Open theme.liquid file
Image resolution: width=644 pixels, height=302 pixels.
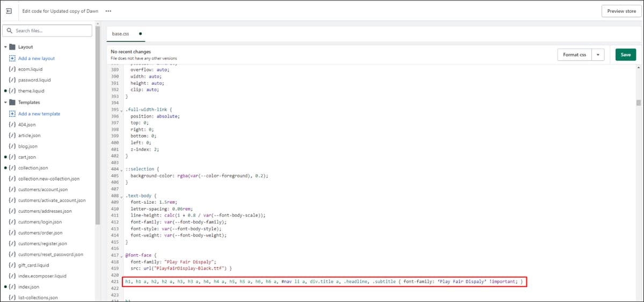coord(31,91)
